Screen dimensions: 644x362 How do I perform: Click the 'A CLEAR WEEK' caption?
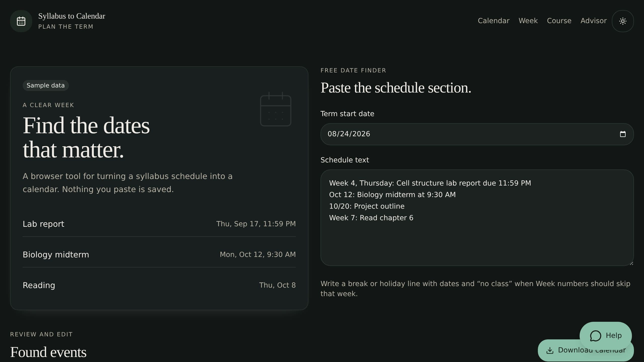point(48,105)
